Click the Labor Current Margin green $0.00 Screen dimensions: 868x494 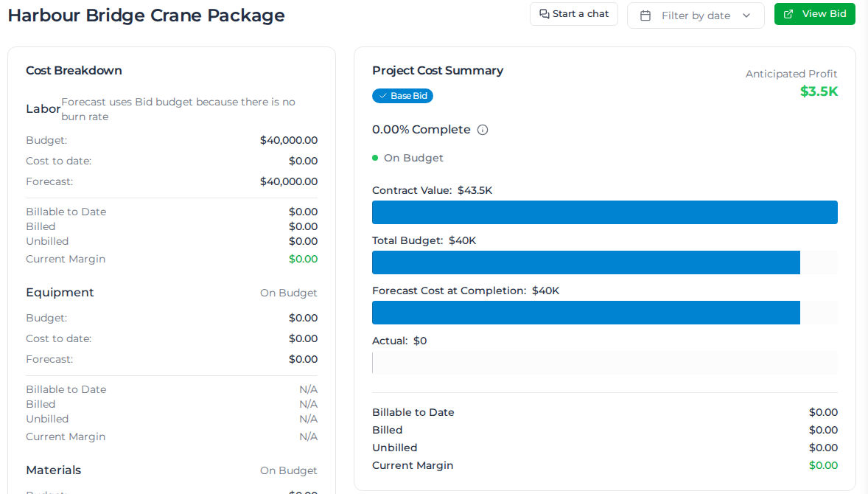pos(304,259)
